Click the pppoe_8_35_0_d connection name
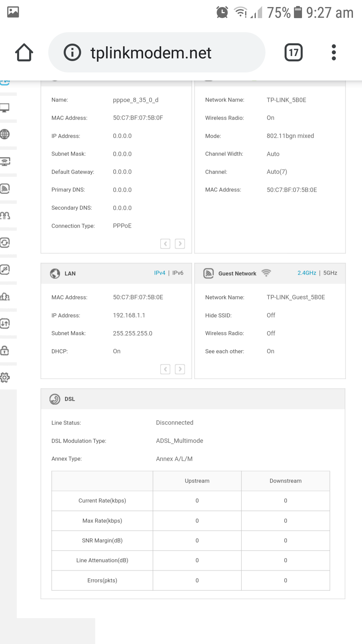The image size is (362, 644). pos(136,100)
